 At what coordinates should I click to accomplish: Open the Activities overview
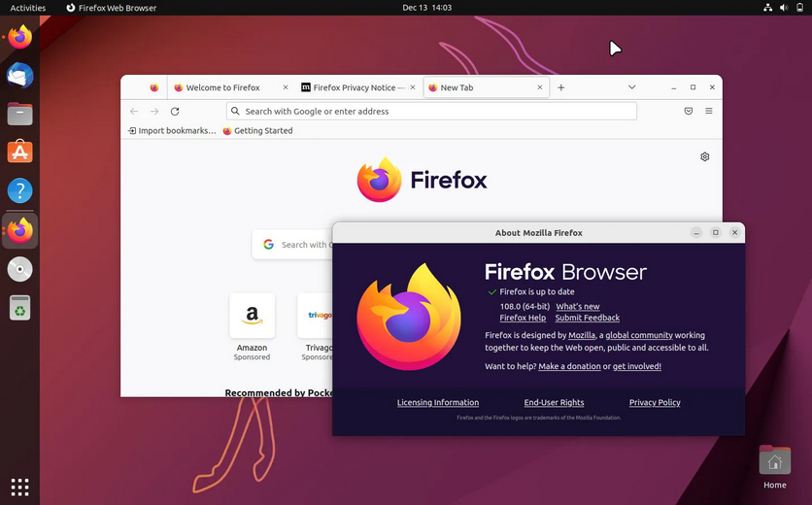click(28, 8)
